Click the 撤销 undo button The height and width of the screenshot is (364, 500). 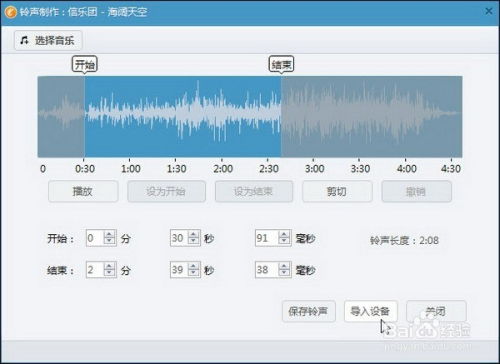click(417, 192)
